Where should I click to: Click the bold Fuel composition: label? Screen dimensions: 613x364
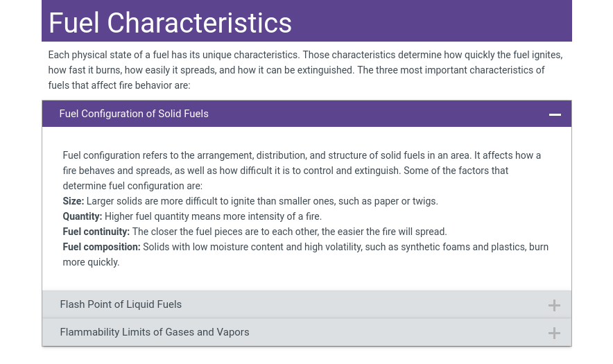click(x=101, y=247)
